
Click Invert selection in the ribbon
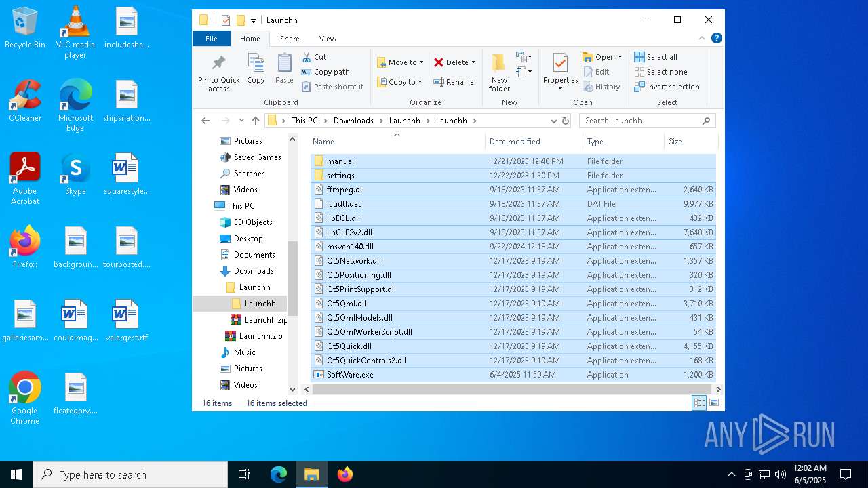pyautogui.click(x=667, y=87)
